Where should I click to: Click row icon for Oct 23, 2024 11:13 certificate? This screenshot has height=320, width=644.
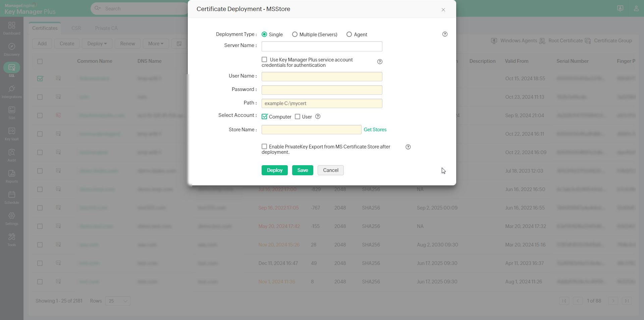pyautogui.click(x=58, y=97)
